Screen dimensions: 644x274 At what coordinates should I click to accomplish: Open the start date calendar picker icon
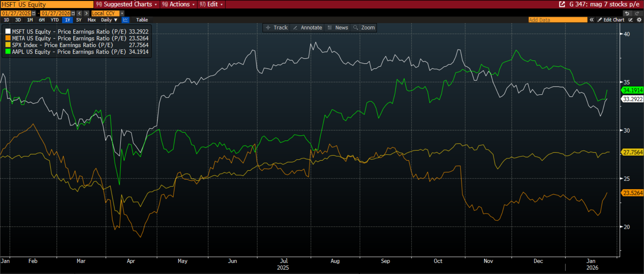[x=34, y=13]
